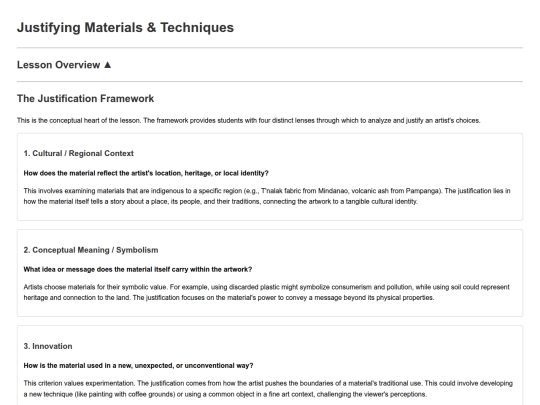Click inside the Innovation card body
Viewport: 540px width, 405px height.
coord(270,365)
